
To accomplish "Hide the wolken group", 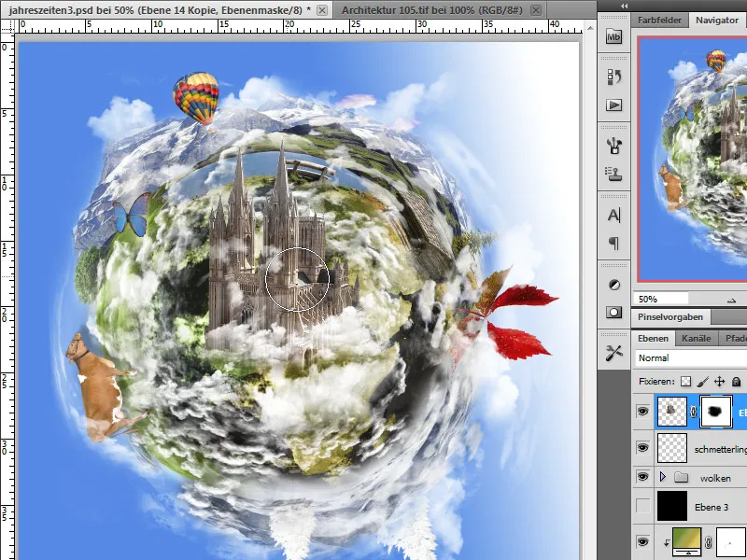I will [x=642, y=477].
